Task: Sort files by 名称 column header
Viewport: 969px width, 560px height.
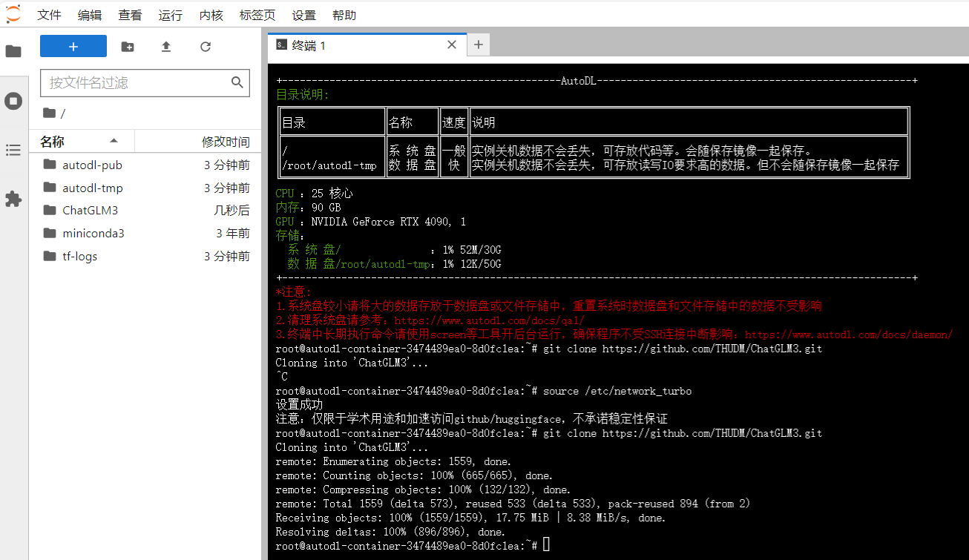Action: (x=82, y=141)
